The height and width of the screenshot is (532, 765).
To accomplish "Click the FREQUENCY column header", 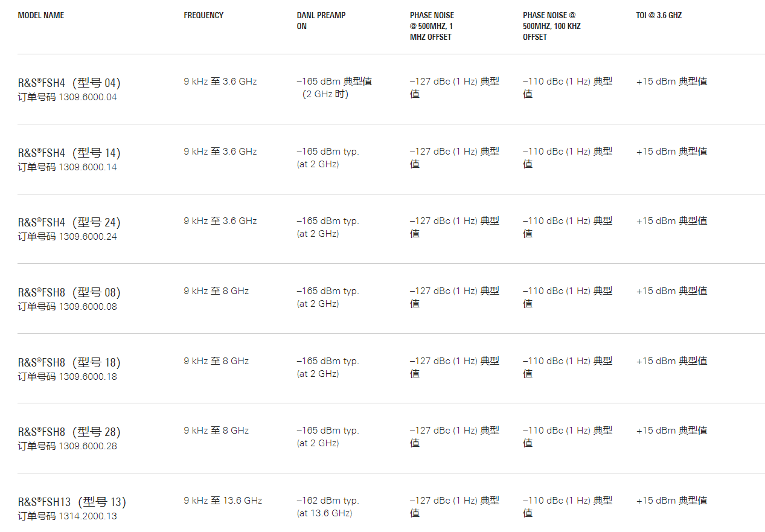I will [x=203, y=15].
